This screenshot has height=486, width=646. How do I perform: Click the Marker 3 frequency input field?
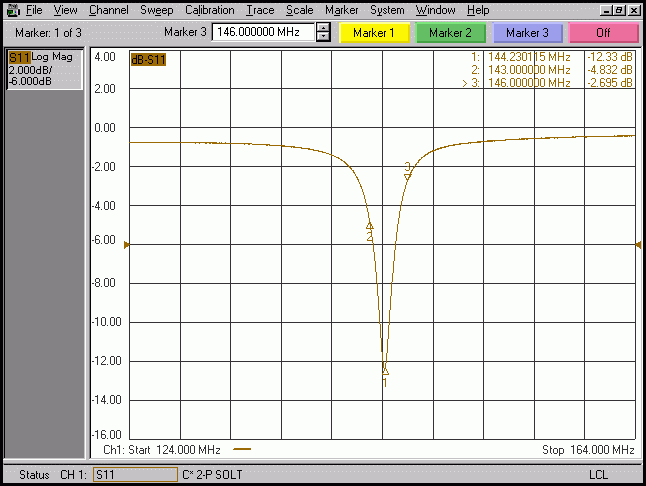click(x=263, y=32)
